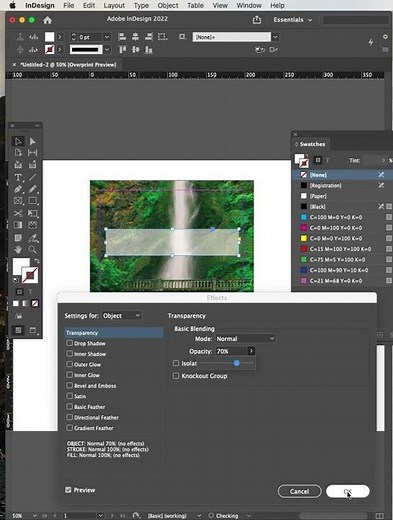The width and height of the screenshot is (393, 520).
Task: Open the Window menu
Action: coord(249,5)
